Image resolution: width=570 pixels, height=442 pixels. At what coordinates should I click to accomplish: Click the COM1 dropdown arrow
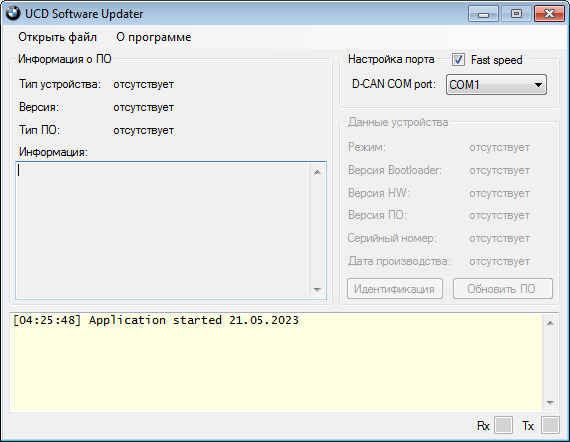[538, 85]
